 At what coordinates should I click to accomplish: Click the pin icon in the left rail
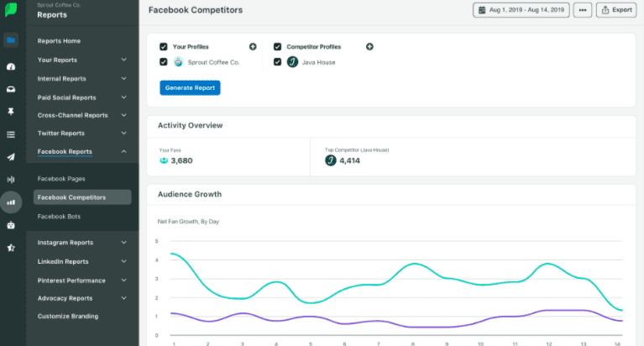(x=11, y=111)
